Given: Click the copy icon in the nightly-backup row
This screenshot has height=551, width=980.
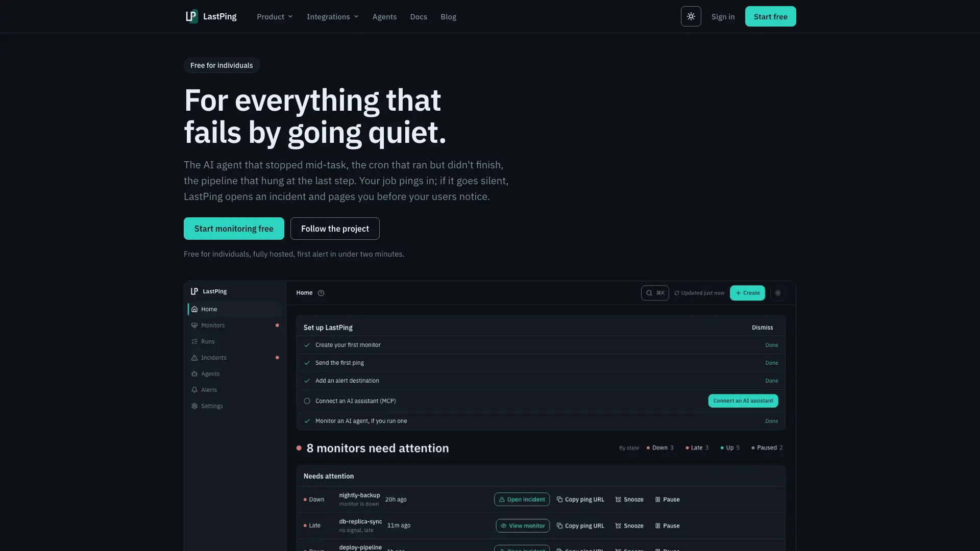Looking at the screenshot, I should [559, 499].
